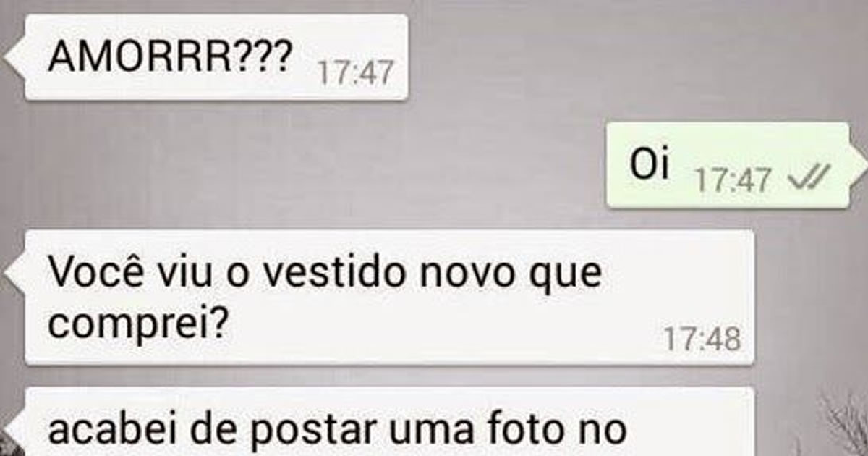Tap the pointer tail of the green bubble
Screen dimensions: 868x456
click(x=858, y=159)
